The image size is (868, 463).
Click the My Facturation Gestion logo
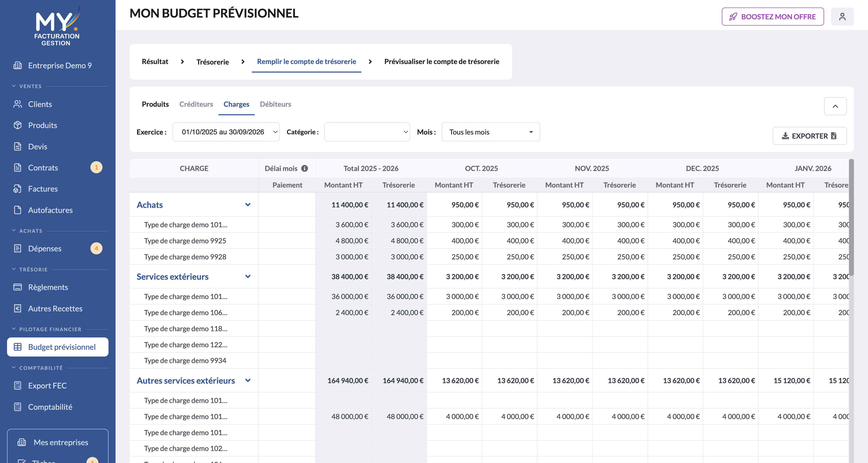57,26
